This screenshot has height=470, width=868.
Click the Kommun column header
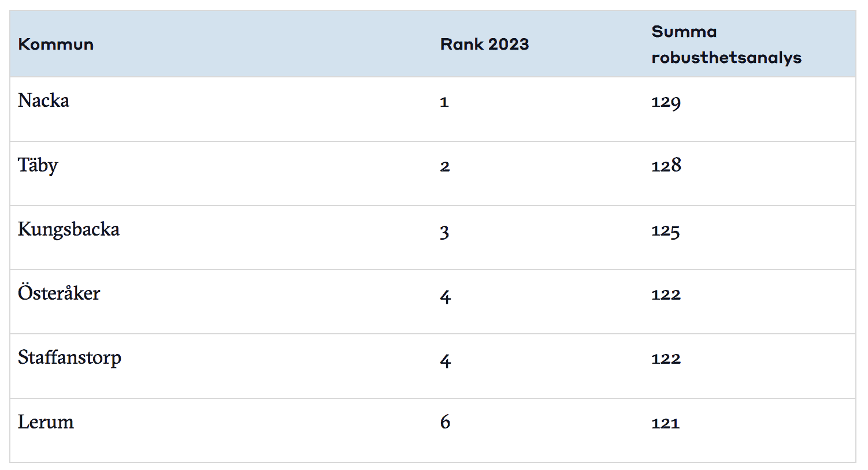pos(55,44)
